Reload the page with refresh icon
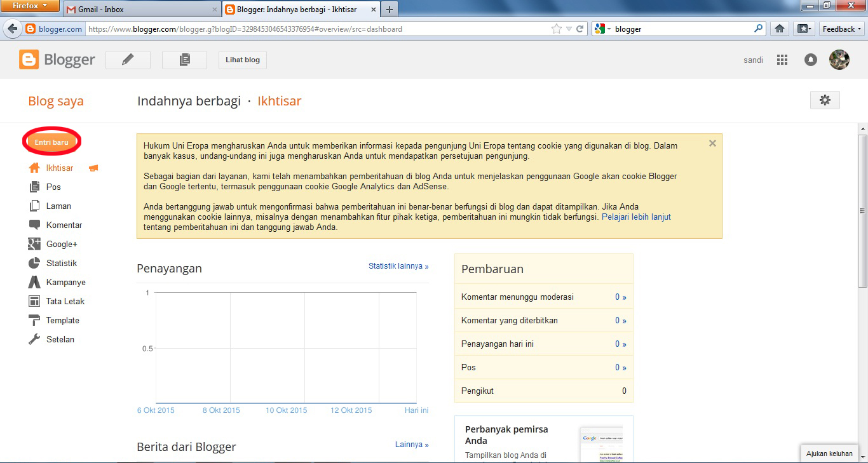Viewport: 868px width, 463px height. 580,29
